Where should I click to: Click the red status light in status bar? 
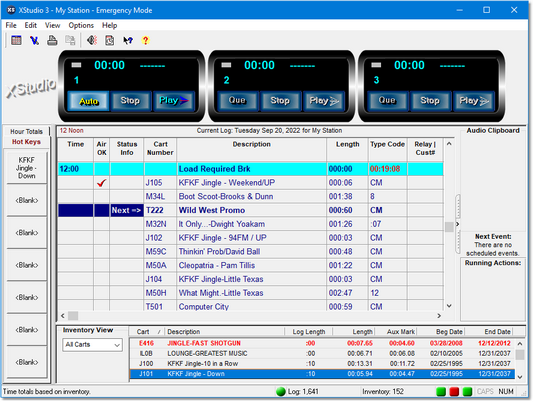454,391
